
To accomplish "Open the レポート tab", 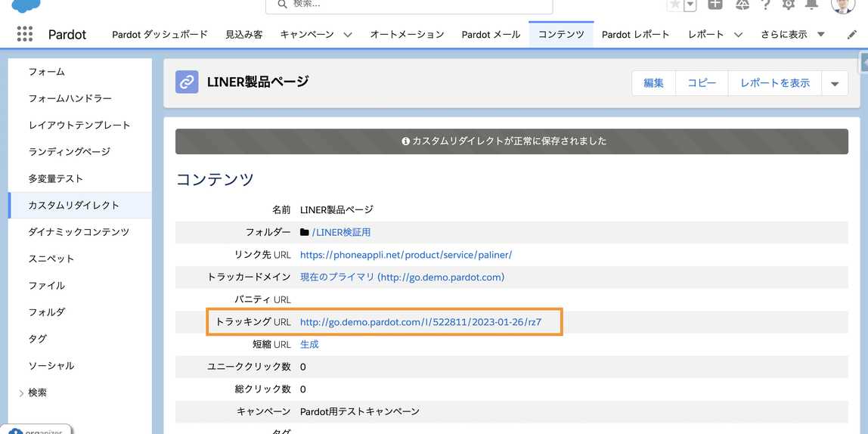I will [705, 34].
